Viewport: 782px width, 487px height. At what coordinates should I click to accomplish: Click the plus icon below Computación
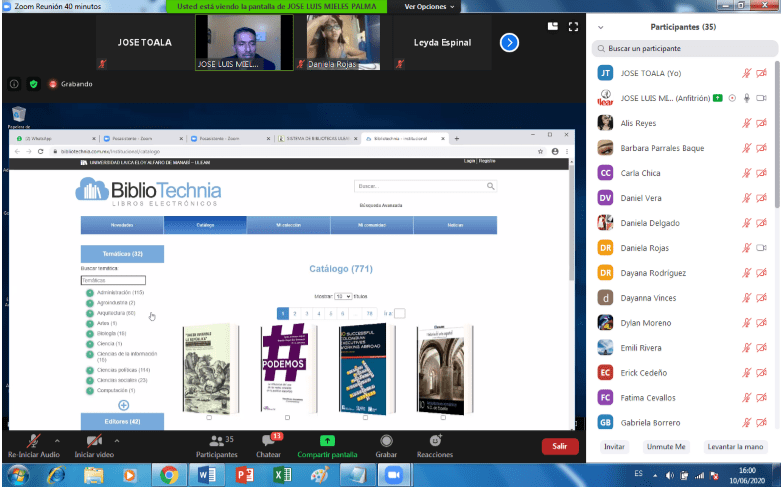[x=124, y=405]
